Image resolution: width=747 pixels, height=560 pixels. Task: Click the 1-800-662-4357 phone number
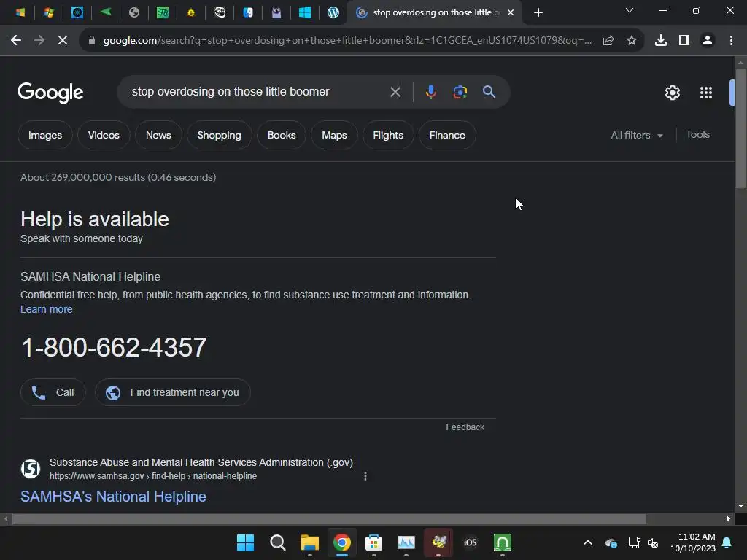click(114, 347)
